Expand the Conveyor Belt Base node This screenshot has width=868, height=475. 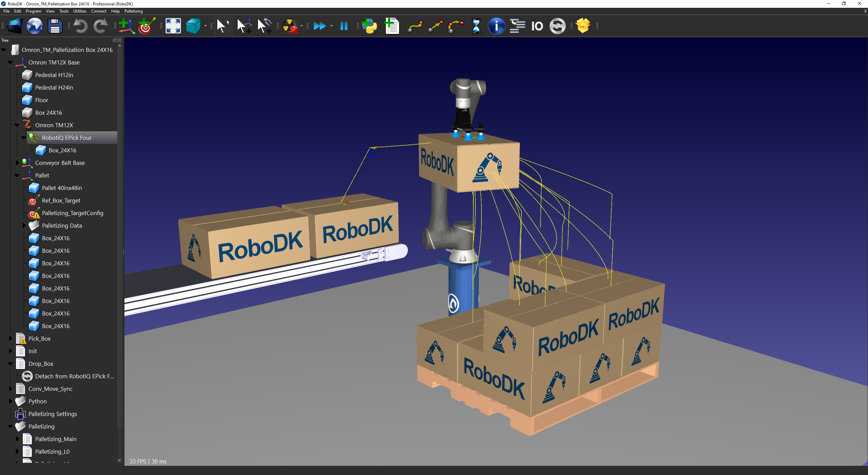click(x=17, y=163)
